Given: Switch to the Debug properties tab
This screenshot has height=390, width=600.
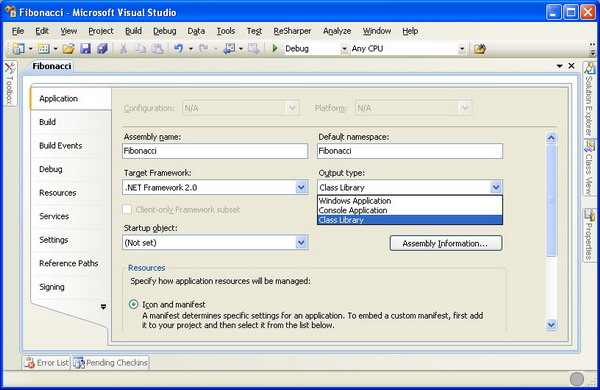Looking at the screenshot, I should 71,169.
